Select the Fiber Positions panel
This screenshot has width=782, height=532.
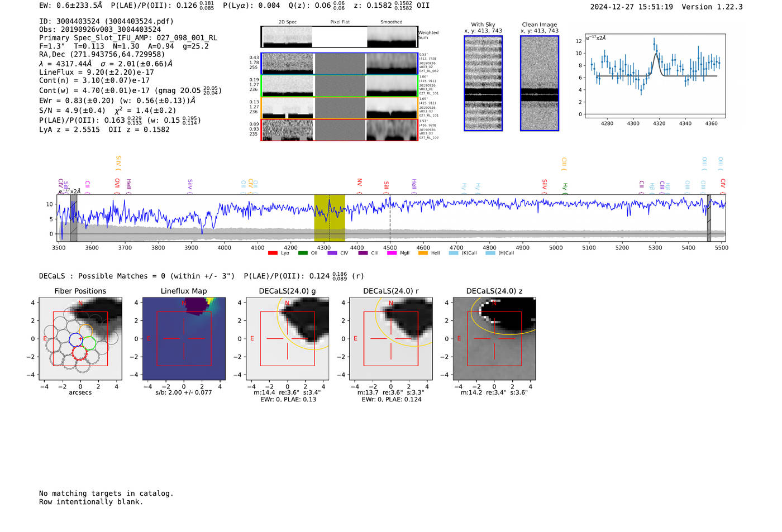point(80,338)
